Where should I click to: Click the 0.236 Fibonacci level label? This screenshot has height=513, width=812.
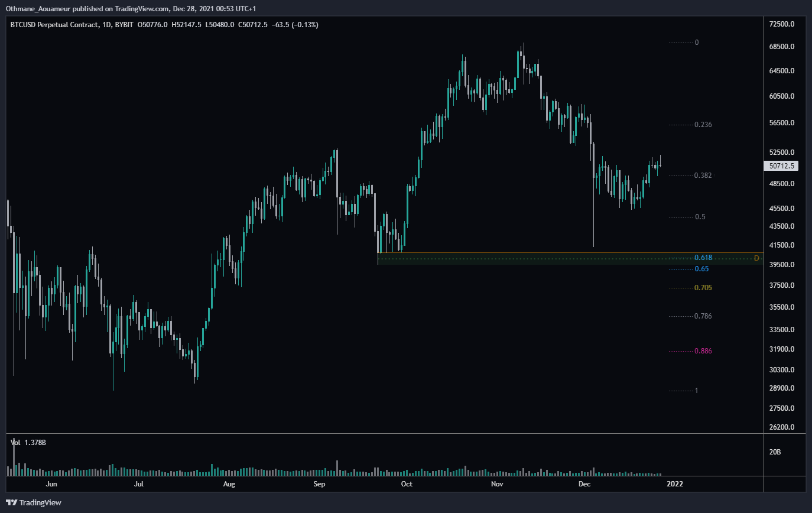tap(703, 125)
